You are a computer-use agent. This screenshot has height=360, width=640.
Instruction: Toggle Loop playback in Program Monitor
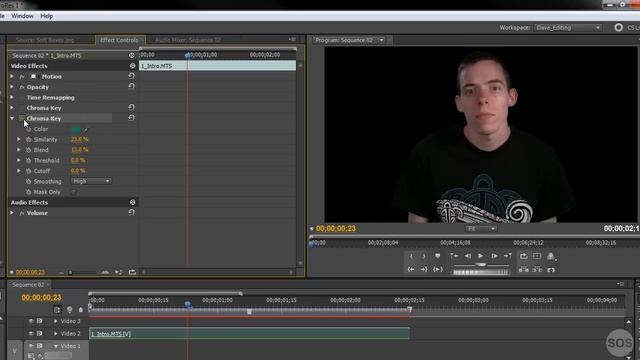[524, 256]
